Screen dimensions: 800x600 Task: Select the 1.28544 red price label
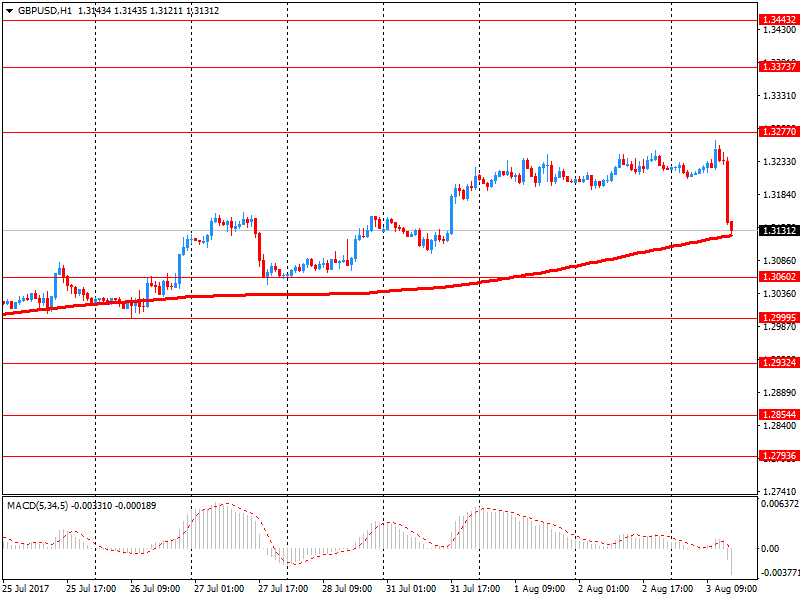(x=779, y=415)
